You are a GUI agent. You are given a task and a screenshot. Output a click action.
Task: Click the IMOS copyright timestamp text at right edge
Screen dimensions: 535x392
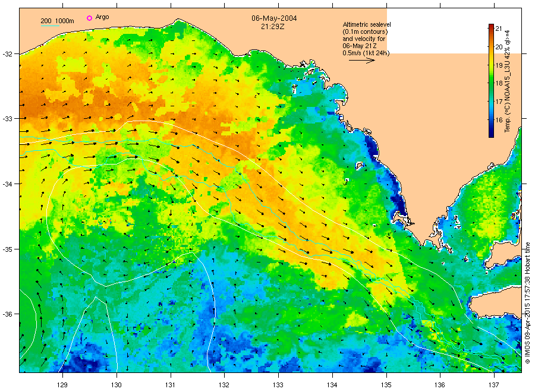click(x=527, y=303)
